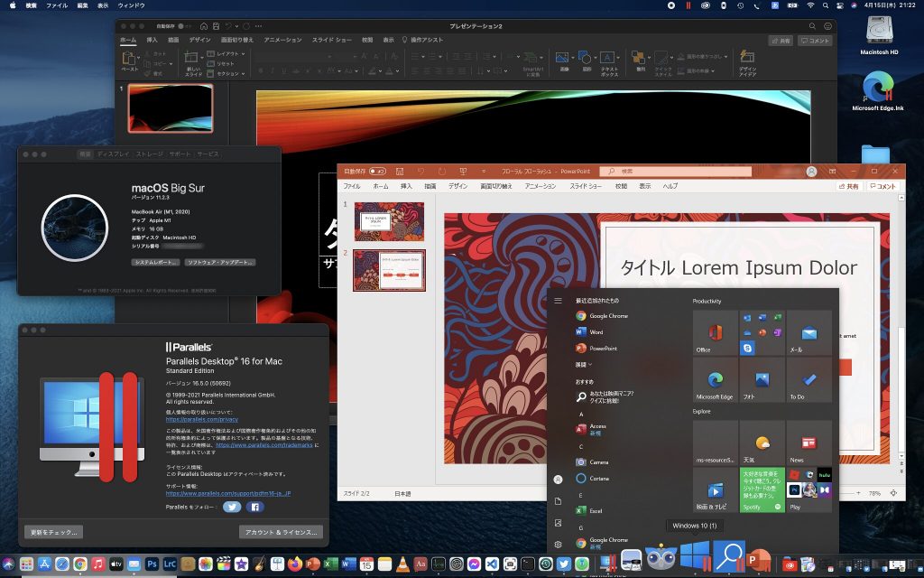Click the Facebook follow icon in Parallels dialog
924x578 pixels.
coord(255,508)
